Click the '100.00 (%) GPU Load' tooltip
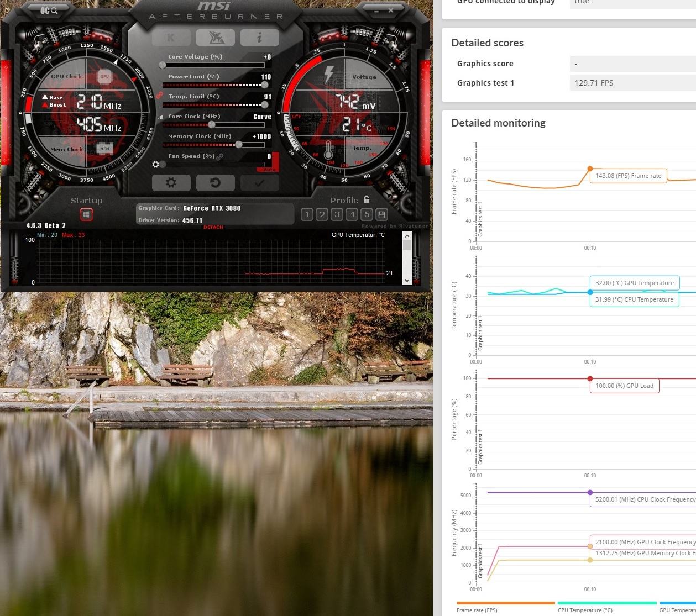The image size is (696, 616). click(624, 386)
